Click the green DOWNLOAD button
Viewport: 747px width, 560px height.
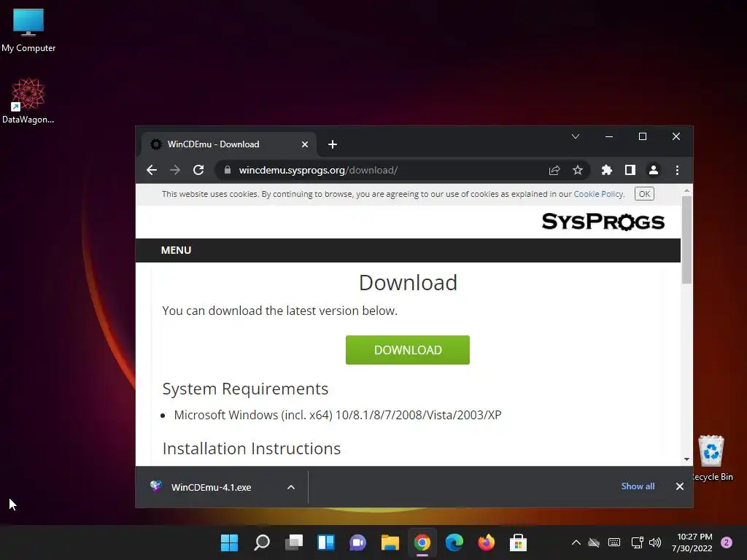coord(407,350)
